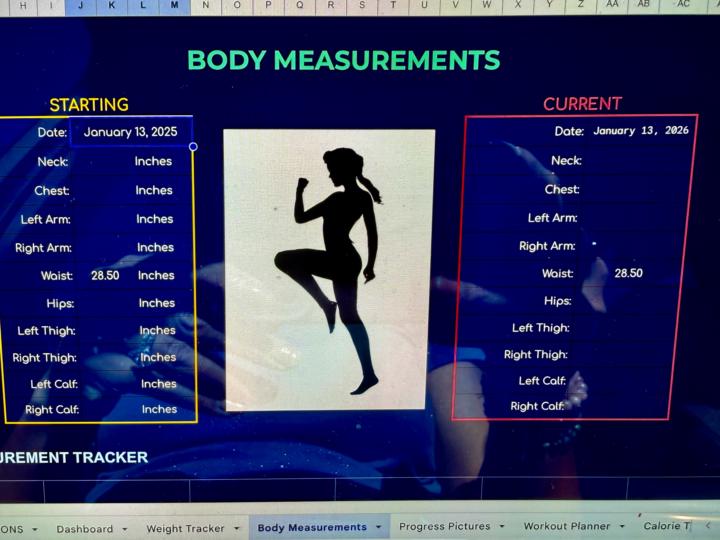Click the starting Hips label

tap(60, 304)
